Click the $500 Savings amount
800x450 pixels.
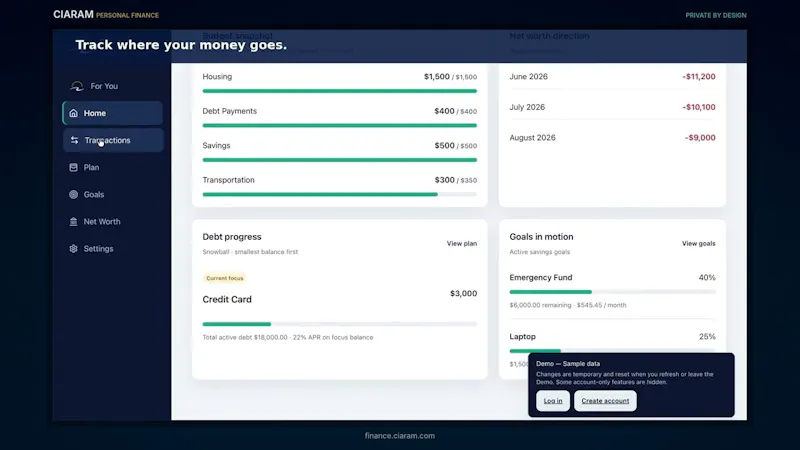pyautogui.click(x=444, y=145)
